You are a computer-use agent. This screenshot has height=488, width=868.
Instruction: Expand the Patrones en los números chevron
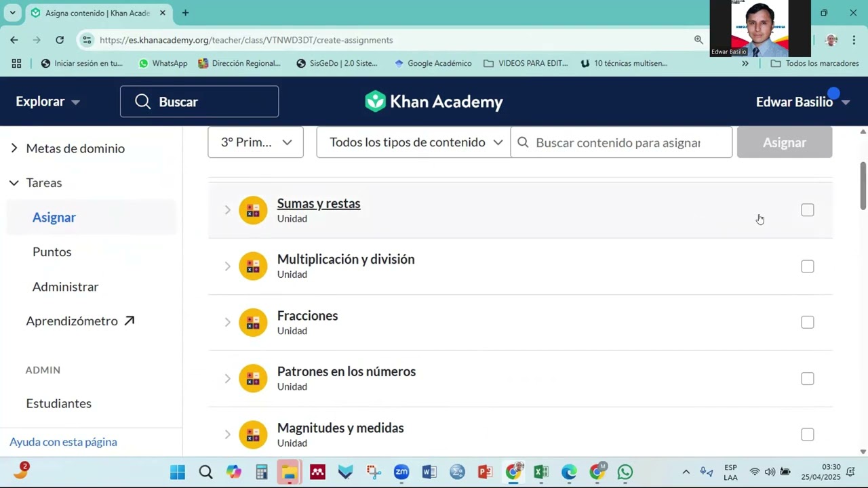click(x=228, y=378)
